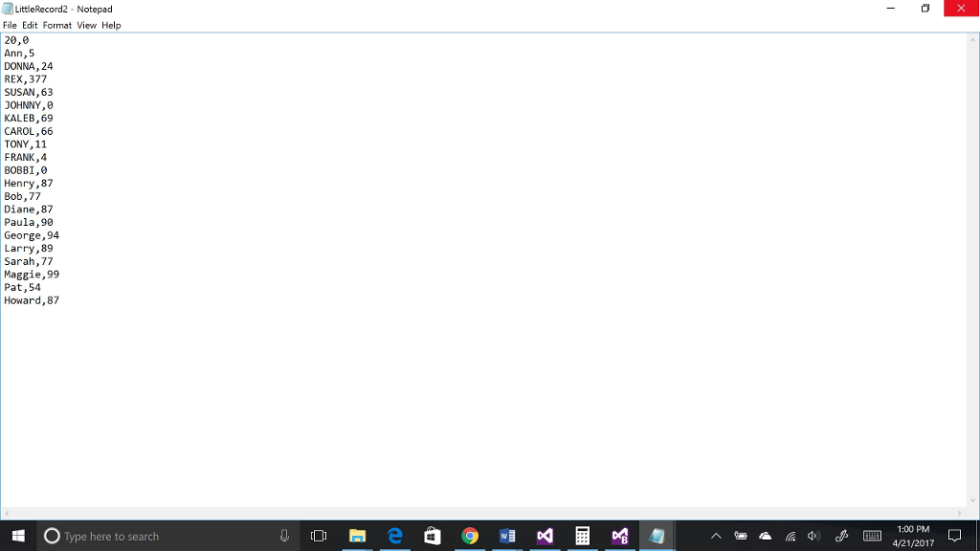
Task: Open the File menu in Notepad
Action: 10,25
